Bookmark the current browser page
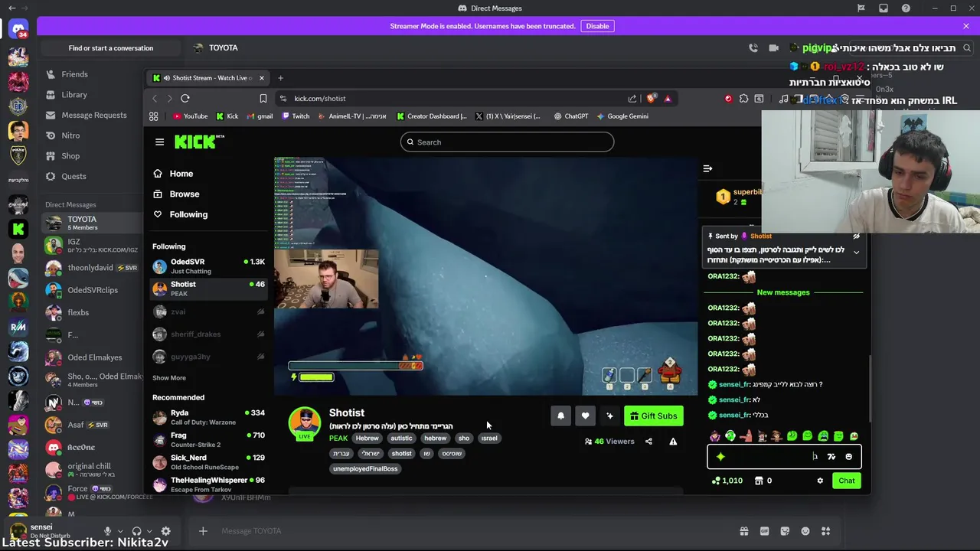 click(x=263, y=98)
